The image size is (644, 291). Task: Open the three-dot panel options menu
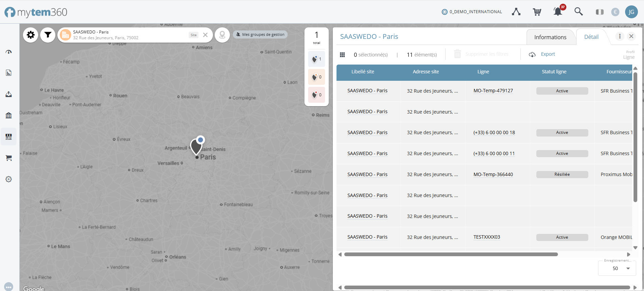pos(620,36)
